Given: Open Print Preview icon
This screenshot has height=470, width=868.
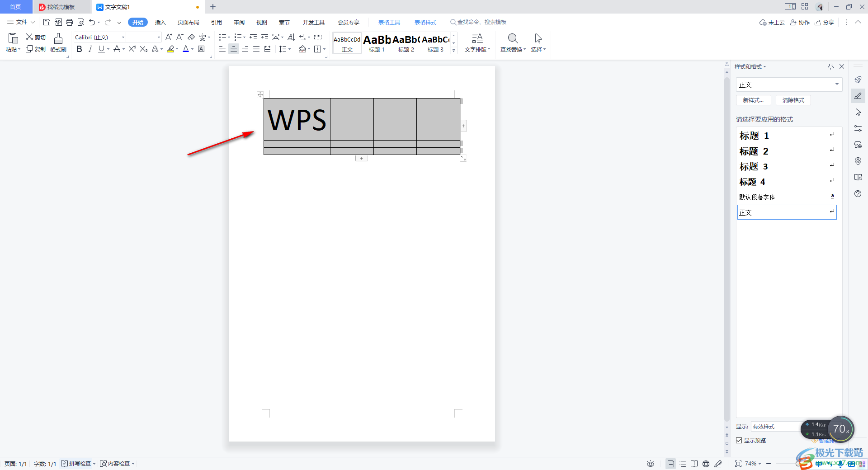Looking at the screenshot, I should [81, 22].
